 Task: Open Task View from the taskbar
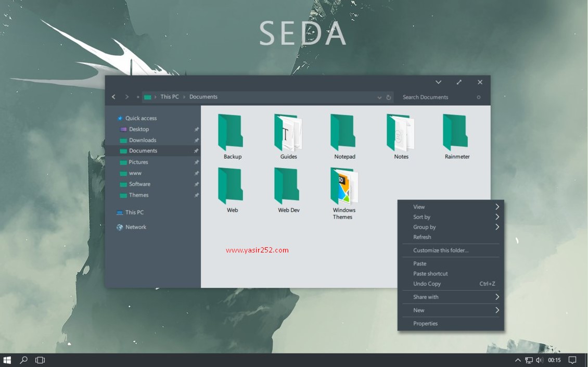pyautogui.click(x=40, y=360)
